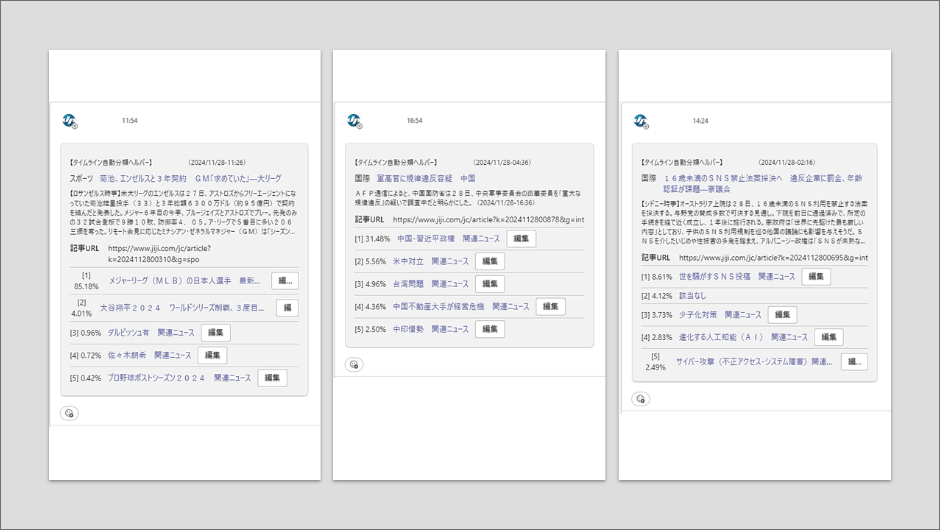Screen dimensions: 940x530
Task: Click 編集 for 中国不動産大手が経営危機
Action: [x=550, y=307]
